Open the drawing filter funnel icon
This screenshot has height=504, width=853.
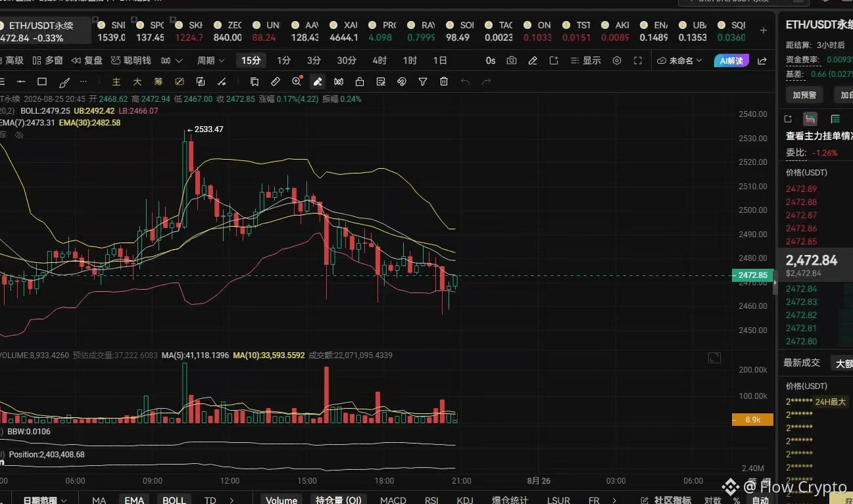(423, 82)
